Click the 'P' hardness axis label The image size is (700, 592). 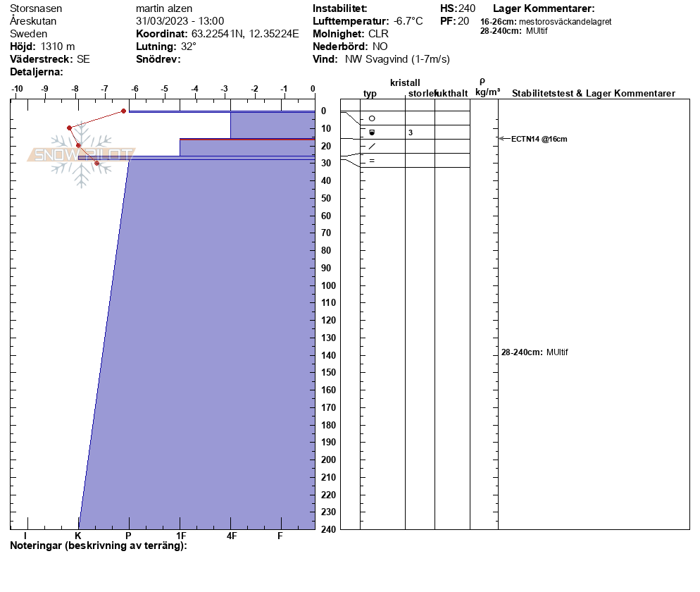129,536
